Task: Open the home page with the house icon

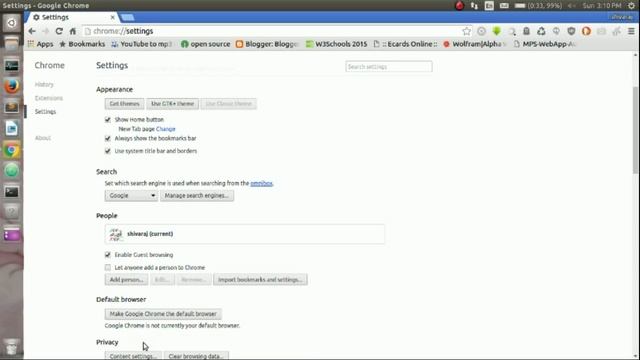Action: [73, 31]
